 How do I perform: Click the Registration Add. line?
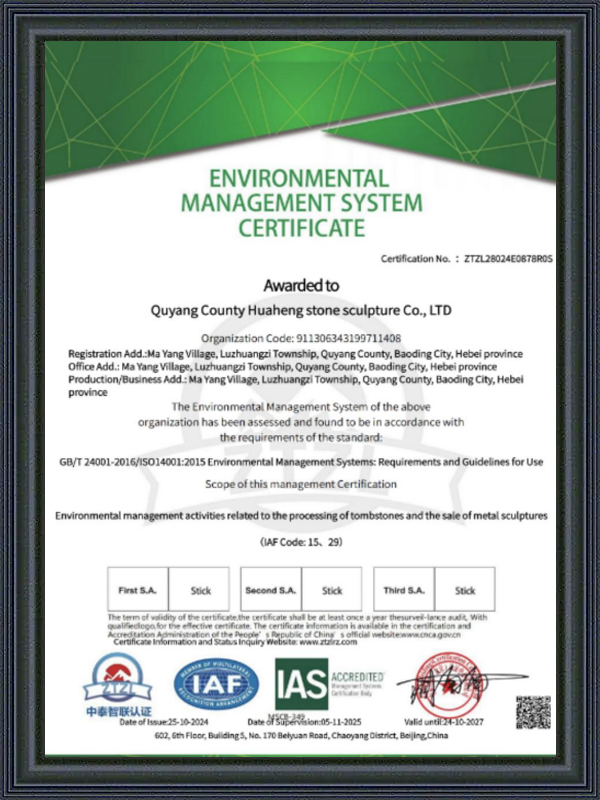point(295,354)
